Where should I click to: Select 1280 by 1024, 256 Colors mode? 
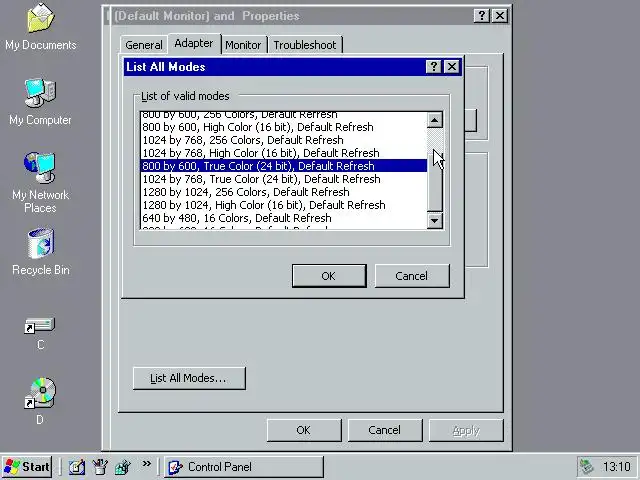pyautogui.click(x=283, y=192)
